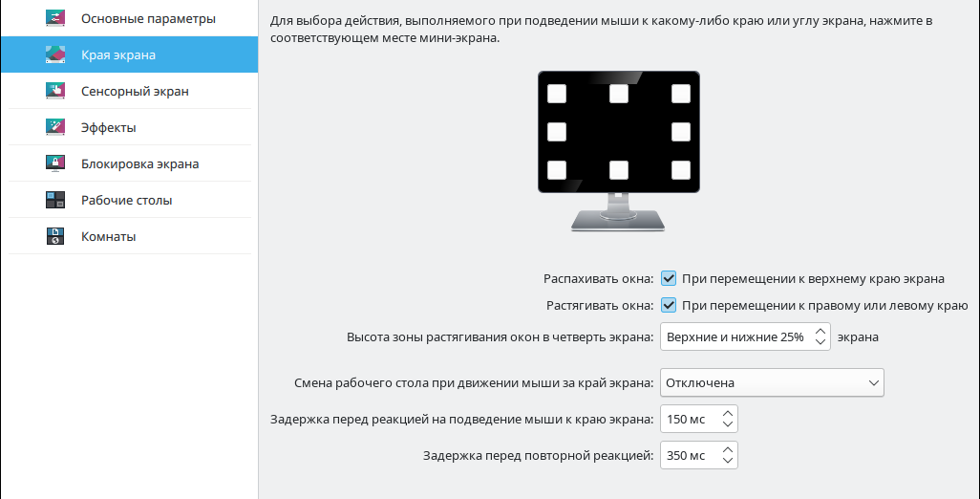This screenshot has width=980, height=499.
Task: Click the Комнаты sidebar icon
Action: [55, 236]
